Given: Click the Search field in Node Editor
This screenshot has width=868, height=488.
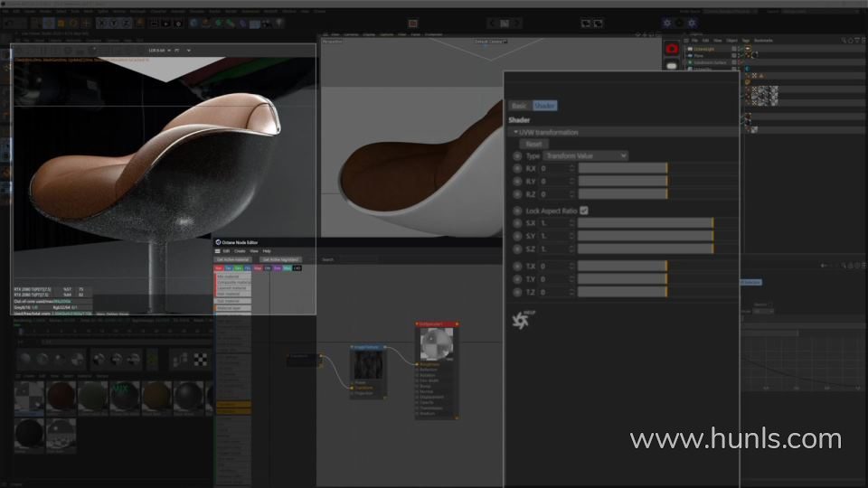Looking at the screenshot, I should [x=359, y=259].
